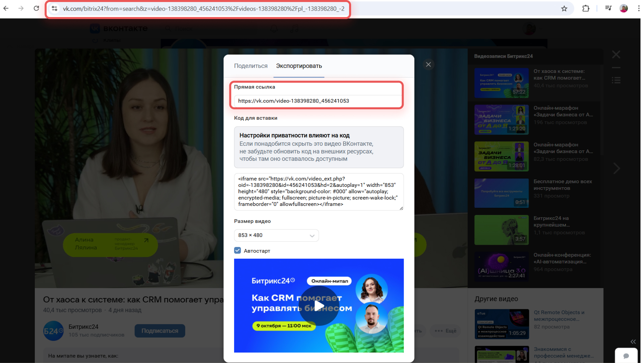The image size is (644, 363).
Task: Close the export dialog with X
Action: click(428, 65)
